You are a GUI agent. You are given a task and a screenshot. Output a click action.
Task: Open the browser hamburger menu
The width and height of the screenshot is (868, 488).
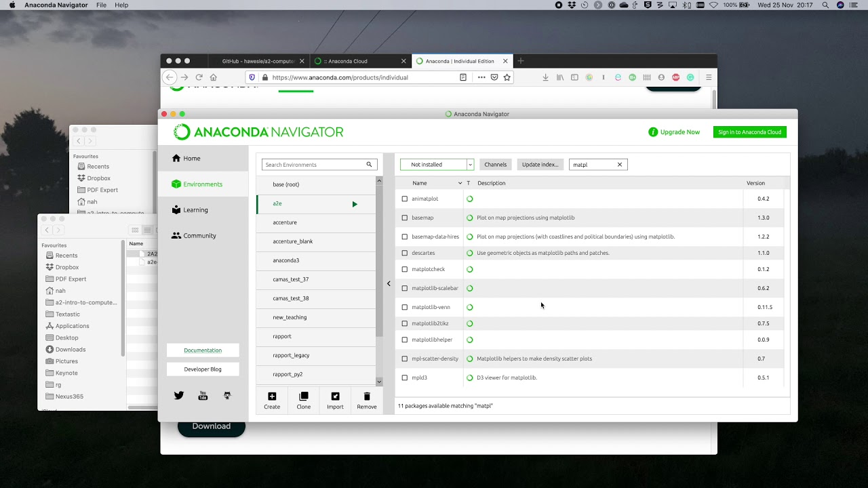click(709, 77)
